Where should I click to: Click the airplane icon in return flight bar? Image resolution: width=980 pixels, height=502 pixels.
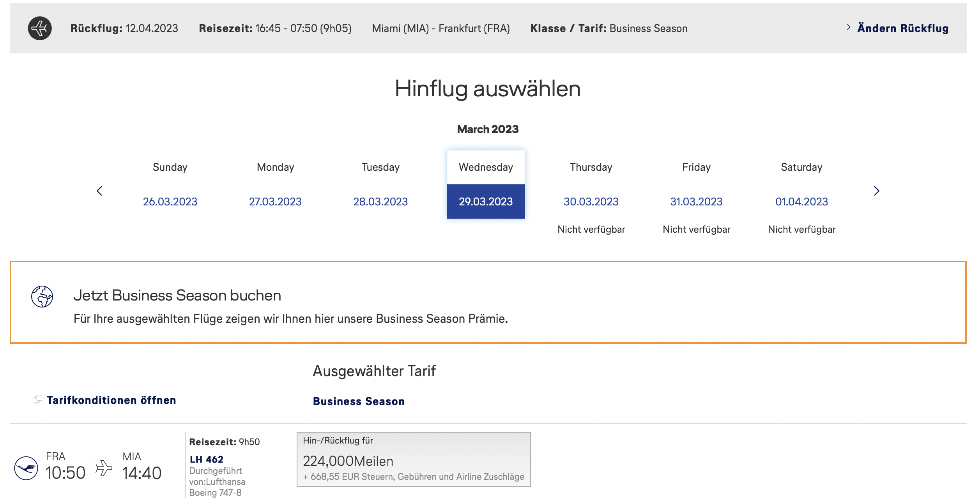(x=40, y=28)
